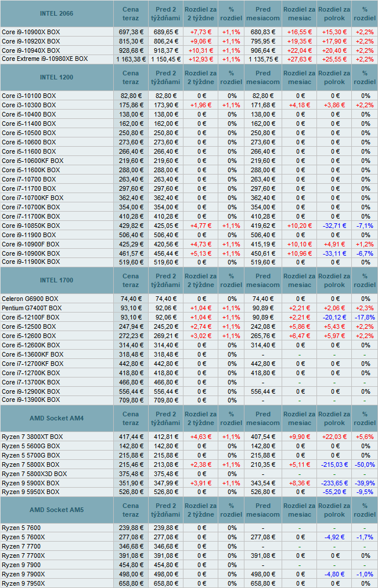Click the -32,71 € half-year difference

pos(334,226)
